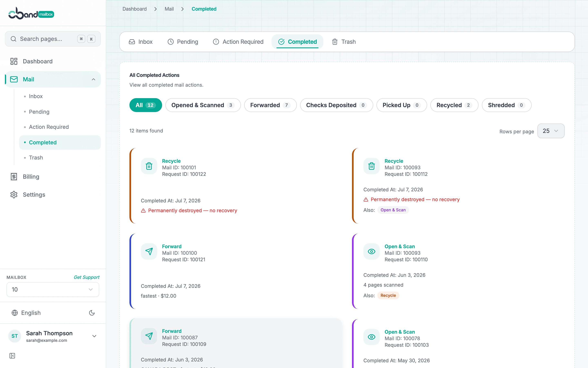Filter by Opened & Scanned
Image resolution: width=588 pixels, height=368 pixels.
click(203, 105)
